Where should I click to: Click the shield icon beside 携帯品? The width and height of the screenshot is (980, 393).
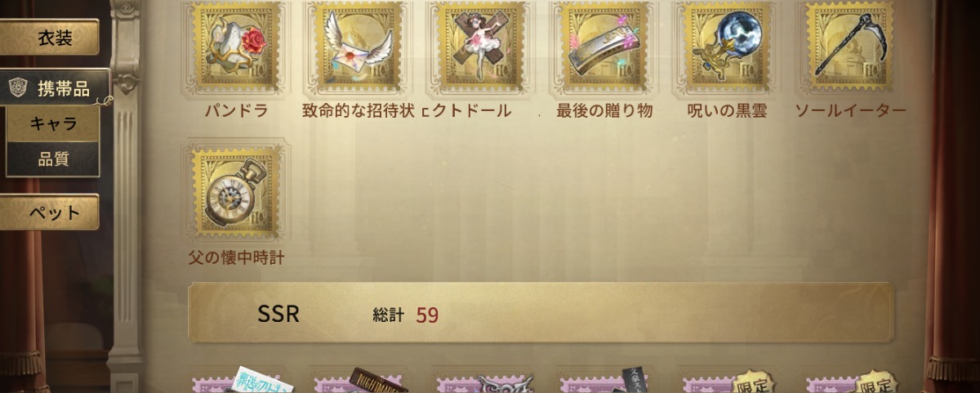pyautogui.click(x=19, y=89)
